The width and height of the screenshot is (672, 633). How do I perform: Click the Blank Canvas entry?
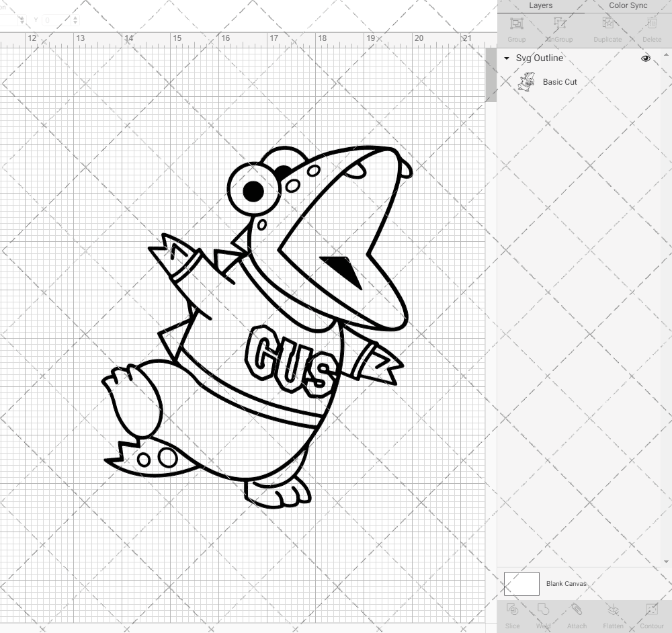[x=566, y=583]
